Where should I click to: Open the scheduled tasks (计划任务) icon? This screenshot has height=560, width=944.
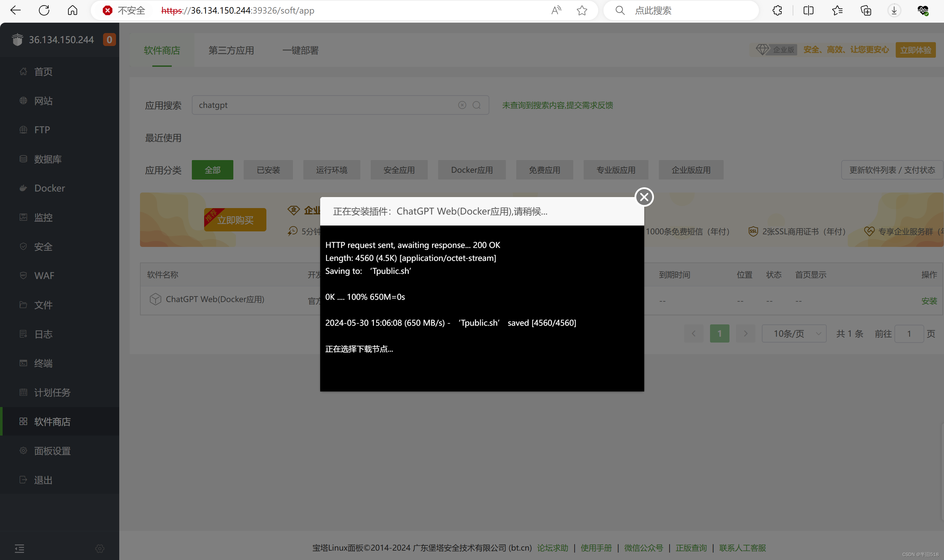(23, 392)
